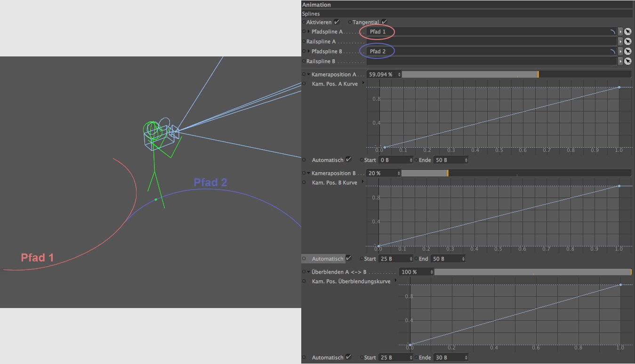Expand the Kam. Pos. Überblendungskurve arrow

[395, 281]
